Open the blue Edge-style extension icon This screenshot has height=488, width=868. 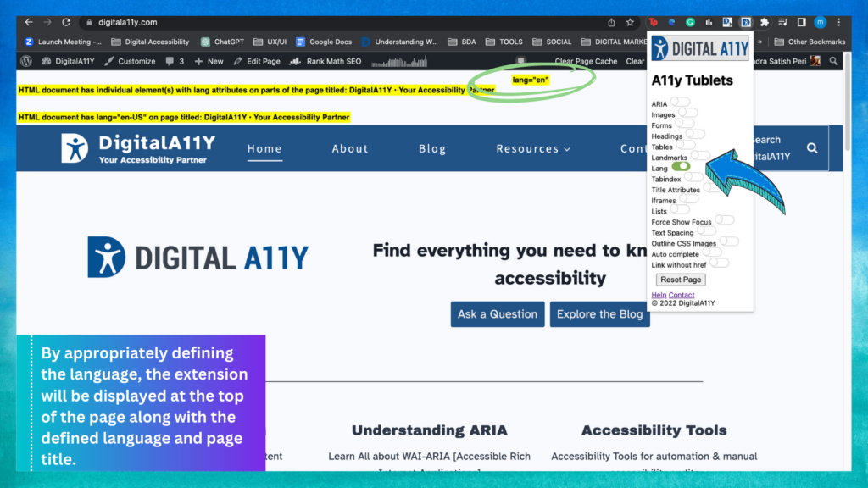point(672,22)
